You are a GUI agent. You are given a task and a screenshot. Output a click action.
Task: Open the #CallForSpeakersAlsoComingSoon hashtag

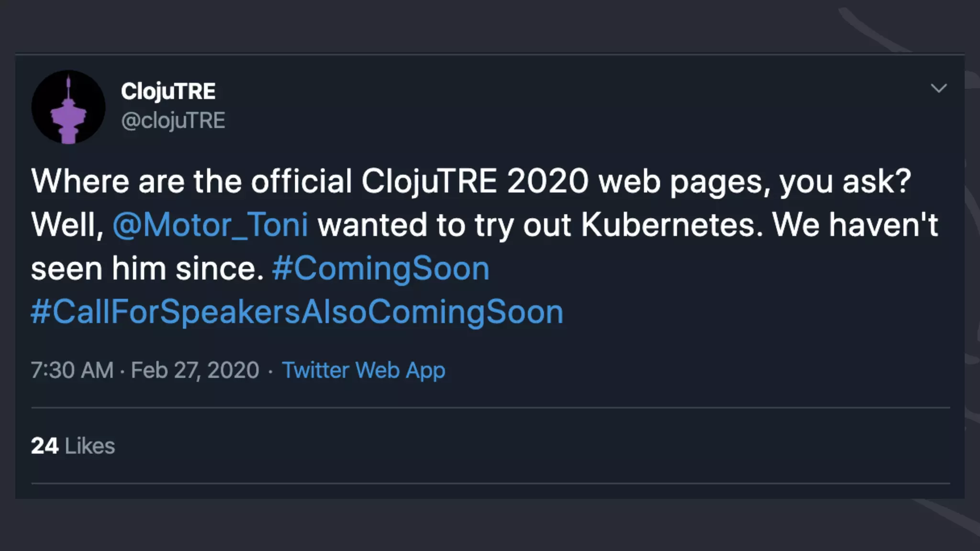point(297,312)
